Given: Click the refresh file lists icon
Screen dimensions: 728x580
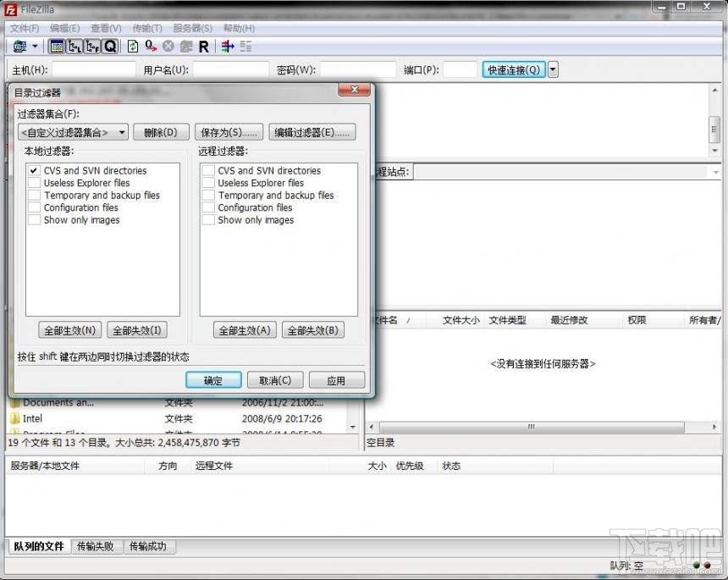Looking at the screenshot, I should 133,47.
